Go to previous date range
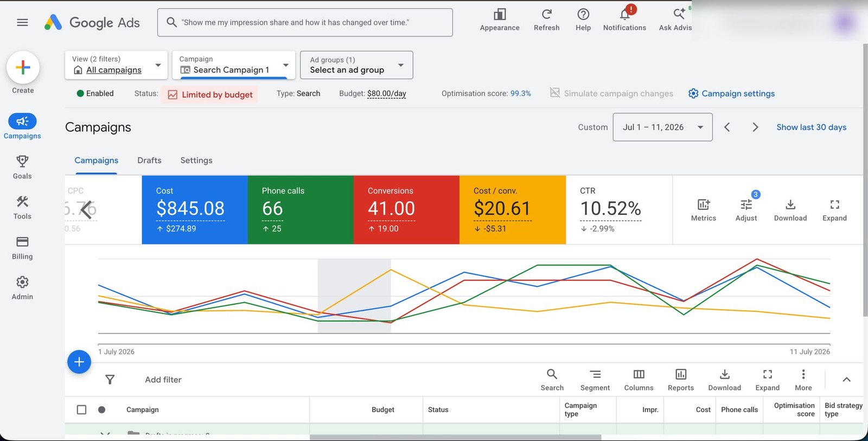 coord(727,127)
